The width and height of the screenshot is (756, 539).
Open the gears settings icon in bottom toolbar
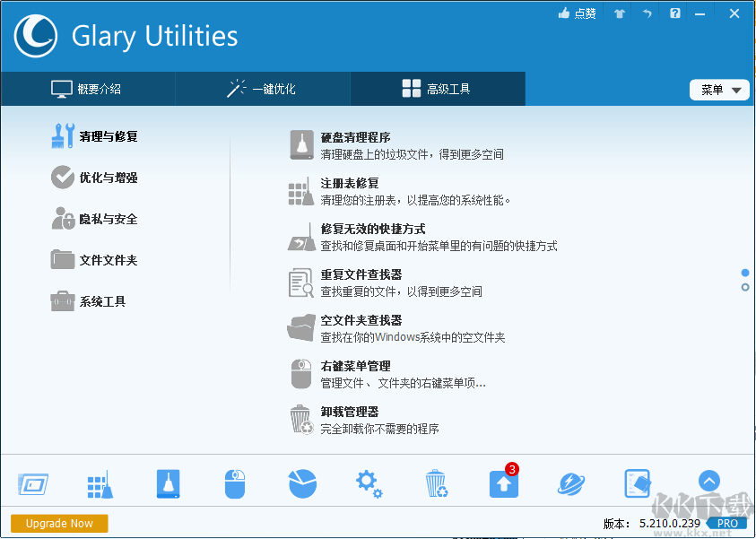pyautogui.click(x=369, y=484)
